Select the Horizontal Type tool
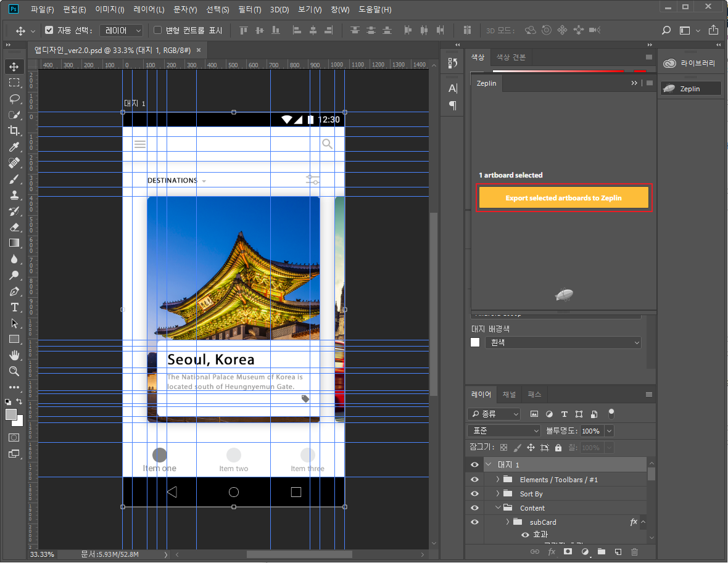The width and height of the screenshot is (728, 563). [x=14, y=307]
